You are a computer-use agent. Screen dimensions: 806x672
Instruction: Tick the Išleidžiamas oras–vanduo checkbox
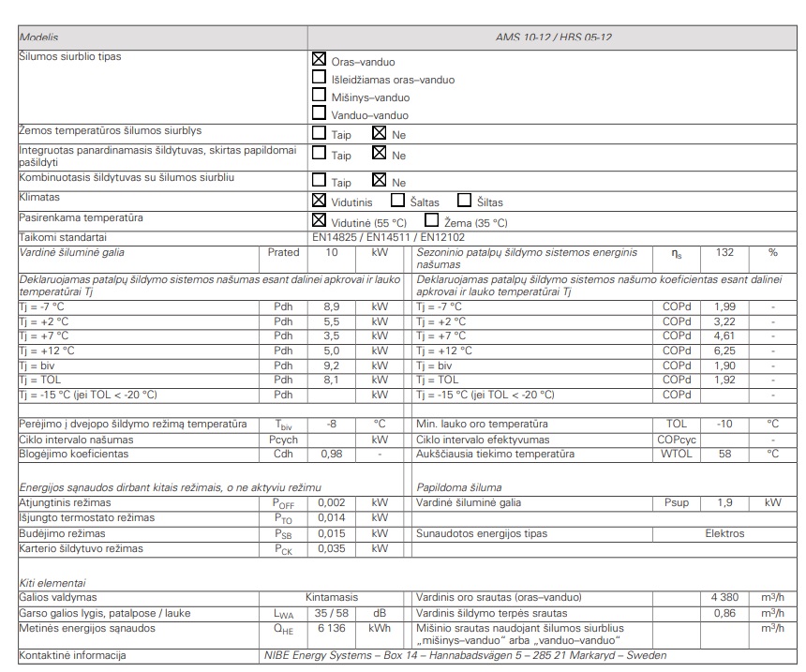(x=319, y=79)
